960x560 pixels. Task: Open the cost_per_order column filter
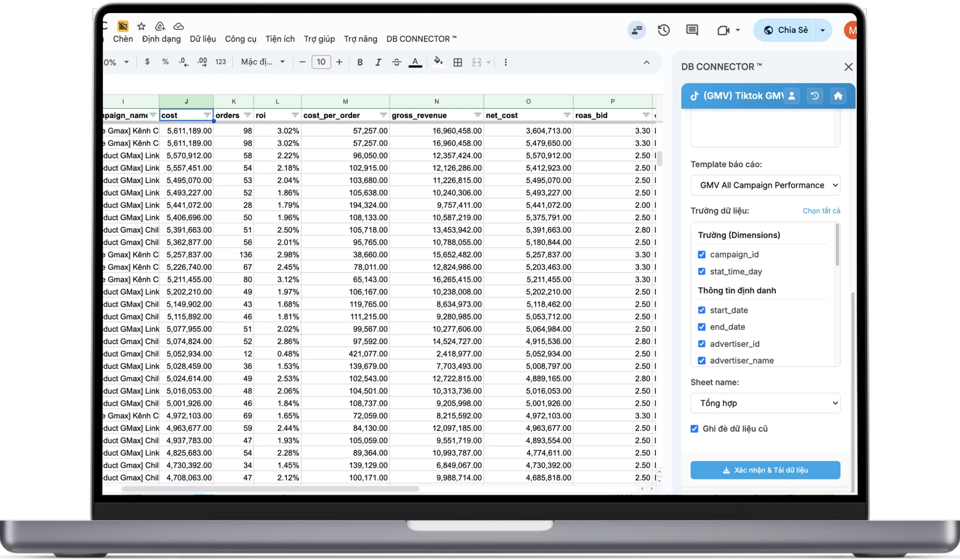(383, 115)
